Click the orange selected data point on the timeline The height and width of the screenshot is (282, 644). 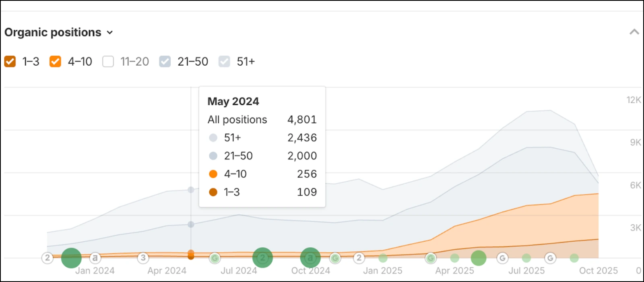[x=191, y=255]
